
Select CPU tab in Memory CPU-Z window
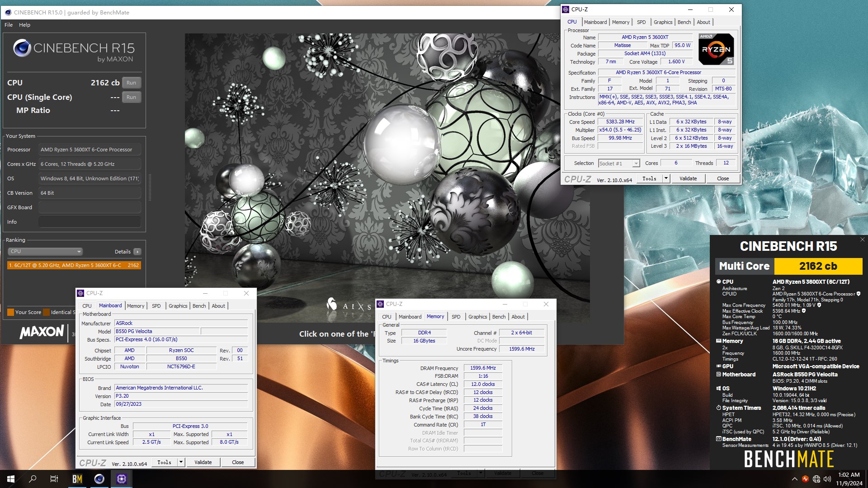click(x=387, y=317)
